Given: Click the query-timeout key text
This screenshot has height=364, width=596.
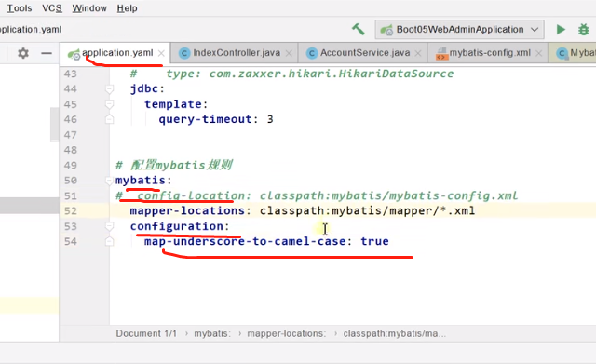Looking at the screenshot, I should click(206, 119).
